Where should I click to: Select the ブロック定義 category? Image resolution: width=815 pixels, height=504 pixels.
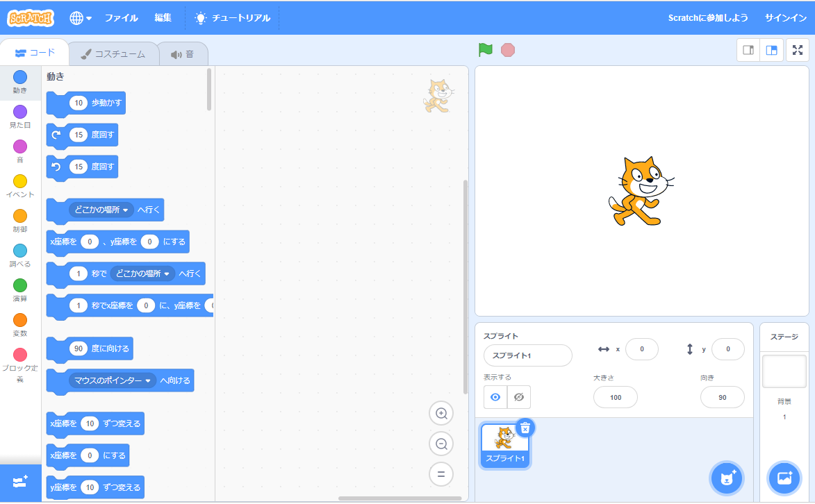pos(19,365)
